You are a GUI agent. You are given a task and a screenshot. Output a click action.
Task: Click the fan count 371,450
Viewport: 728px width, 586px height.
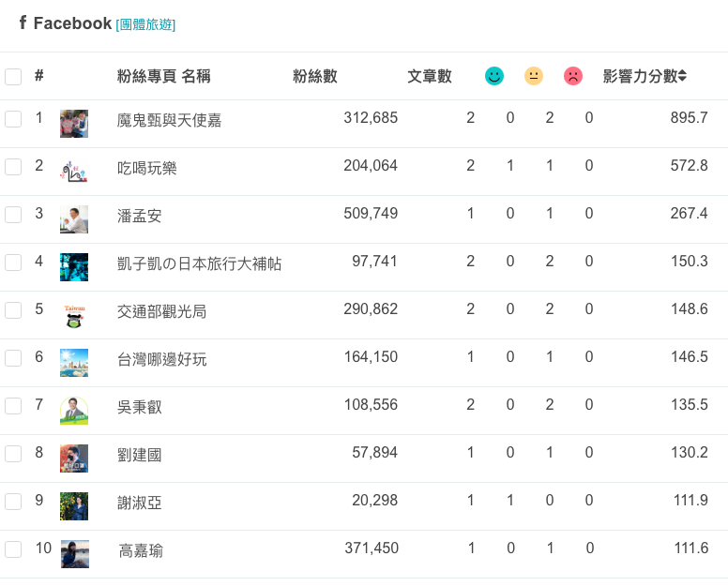372,548
